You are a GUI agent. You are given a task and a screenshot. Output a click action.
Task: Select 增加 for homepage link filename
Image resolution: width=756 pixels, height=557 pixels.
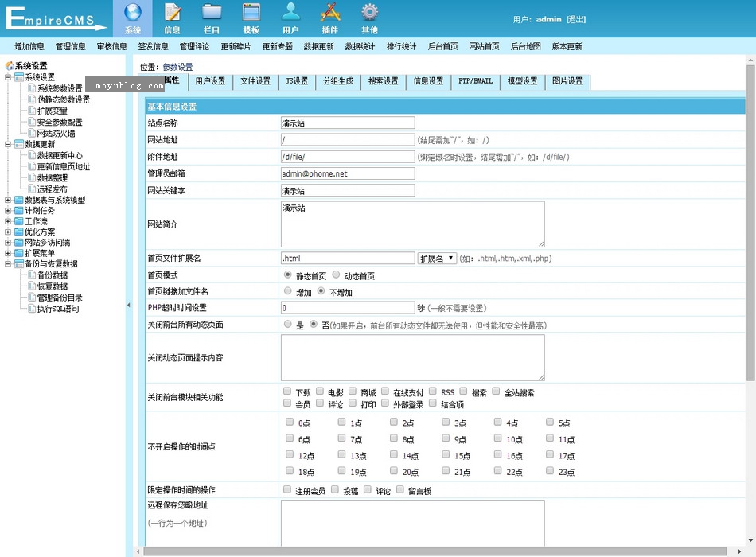coord(288,290)
